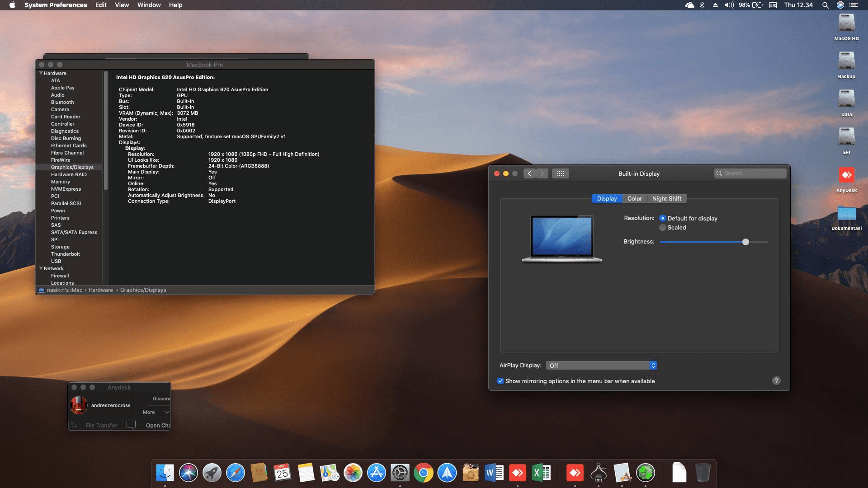
Task: Click System Information sidebar scrollbar
Action: click(106, 130)
